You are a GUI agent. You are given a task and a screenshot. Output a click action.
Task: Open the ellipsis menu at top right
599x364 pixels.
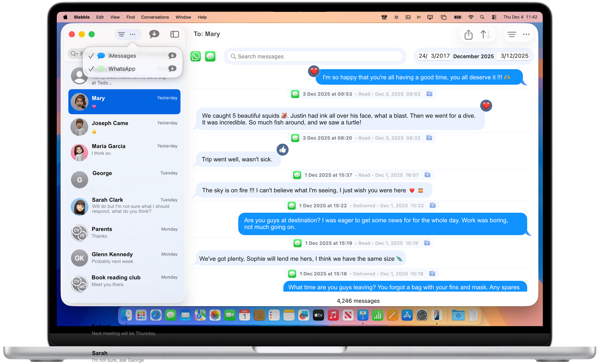pyautogui.click(x=526, y=34)
